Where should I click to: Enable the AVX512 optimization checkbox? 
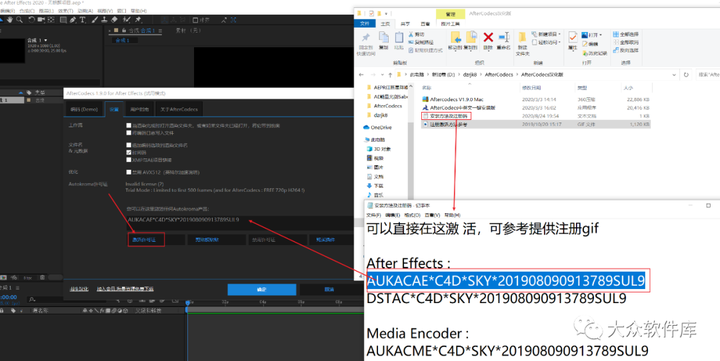coord(129,172)
